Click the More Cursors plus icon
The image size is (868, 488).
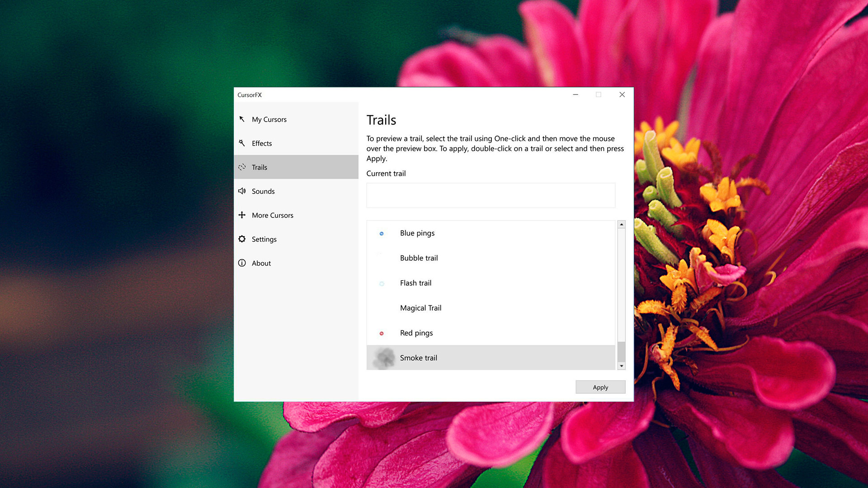point(242,215)
